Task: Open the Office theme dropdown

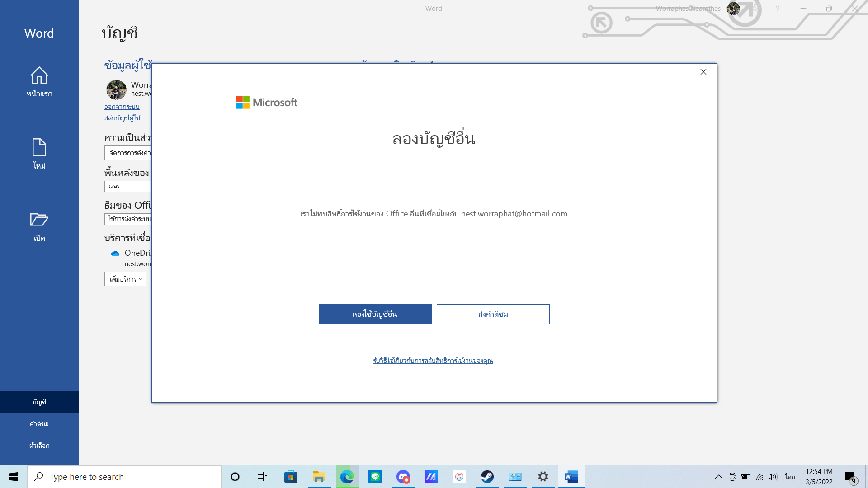Action: pyautogui.click(x=128, y=219)
